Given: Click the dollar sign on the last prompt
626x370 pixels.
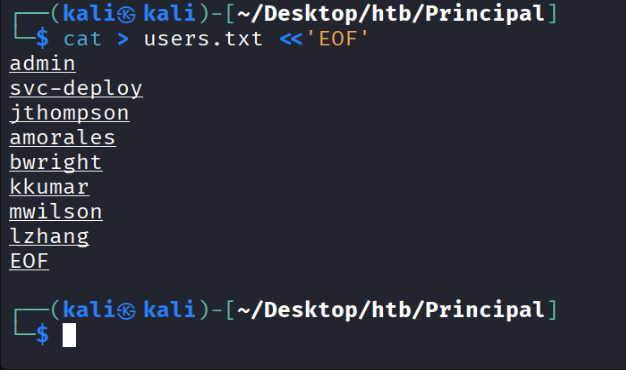Looking at the screenshot, I should [x=42, y=334].
